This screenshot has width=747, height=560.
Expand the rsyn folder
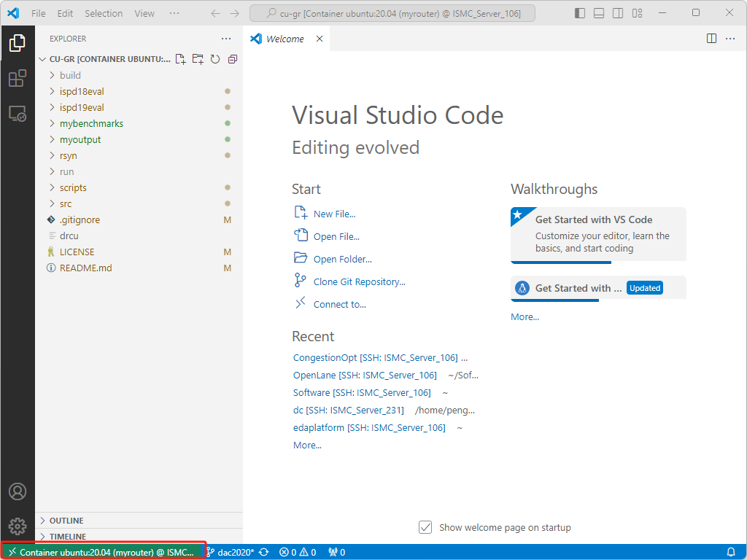coord(139,156)
